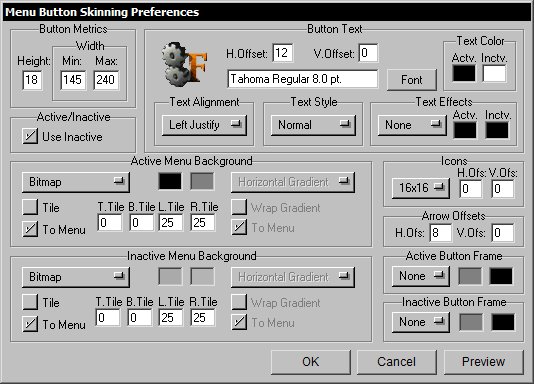Click the Cancel button
Screen dimensions: 534x384
point(396,362)
